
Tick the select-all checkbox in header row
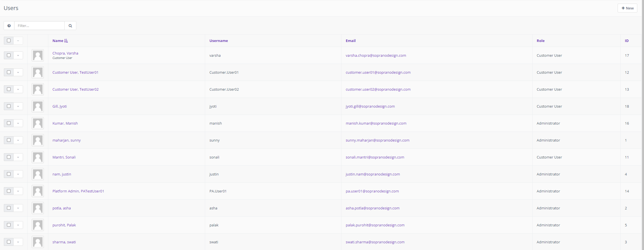[9, 41]
